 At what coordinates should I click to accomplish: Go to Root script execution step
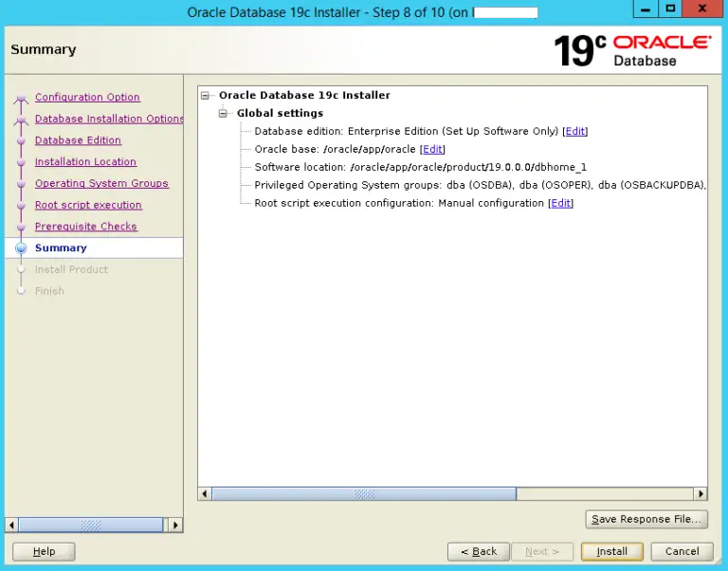[x=88, y=206]
